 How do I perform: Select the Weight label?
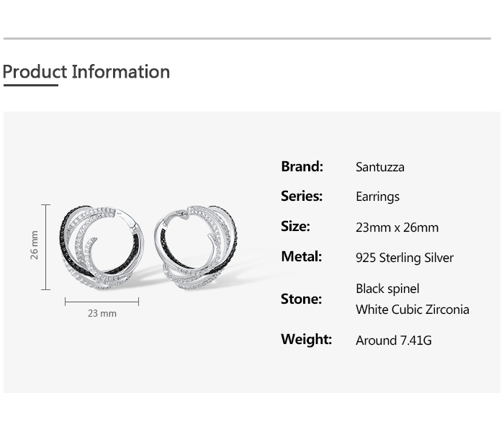(x=306, y=339)
